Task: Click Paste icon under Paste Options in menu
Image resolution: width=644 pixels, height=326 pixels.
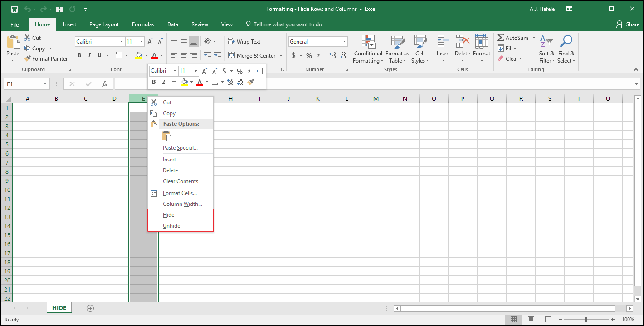Action: [167, 136]
